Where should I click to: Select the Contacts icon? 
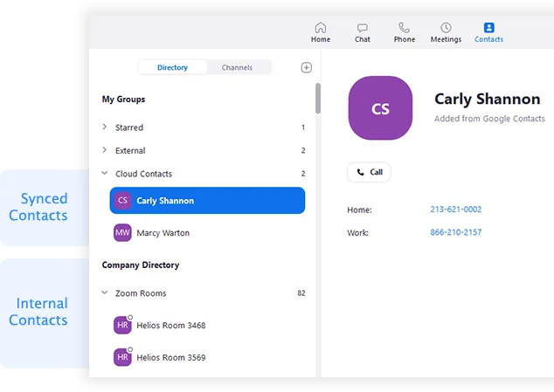[488, 28]
